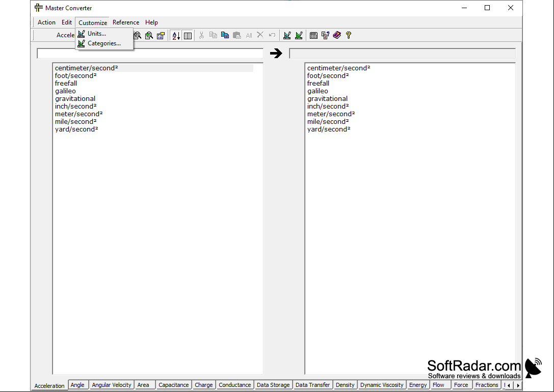Click the unit information icon with question mark
The image size is (554, 392).
325,35
